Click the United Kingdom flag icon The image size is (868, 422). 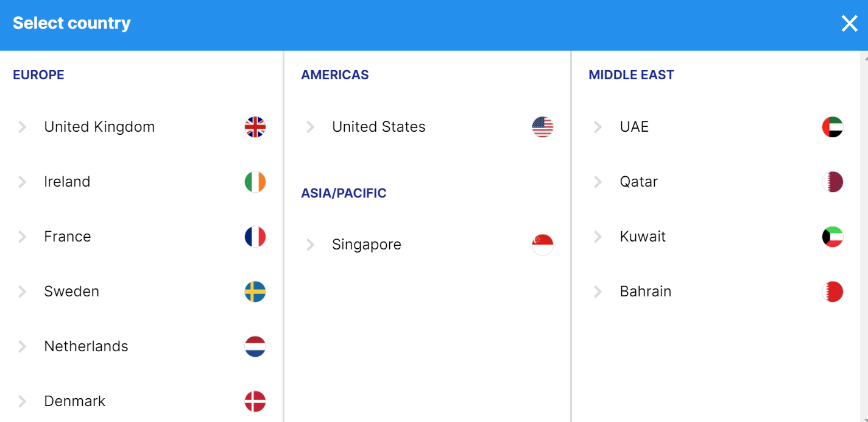pyautogui.click(x=255, y=127)
